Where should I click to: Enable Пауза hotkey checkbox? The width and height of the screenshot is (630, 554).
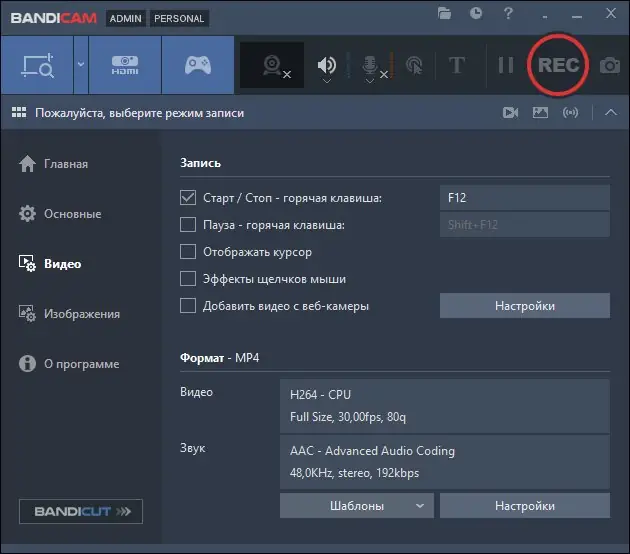pyautogui.click(x=188, y=225)
